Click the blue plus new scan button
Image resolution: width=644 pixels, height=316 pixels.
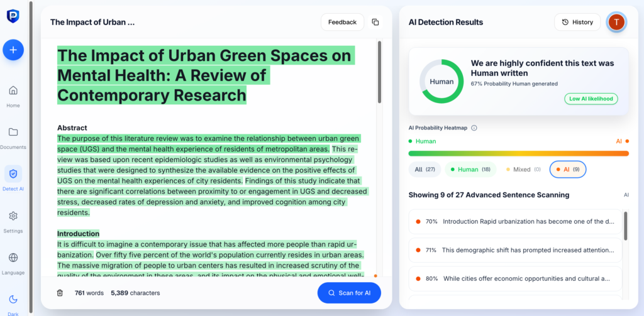click(13, 50)
